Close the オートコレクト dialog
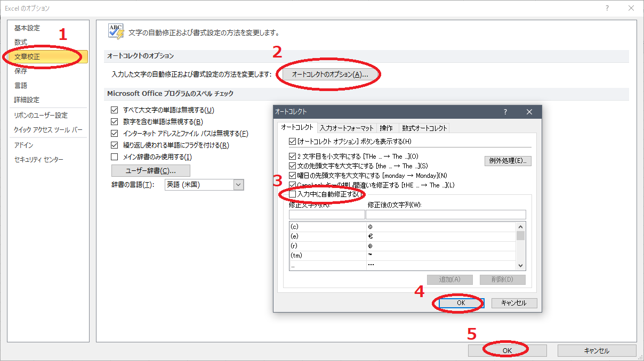 pos(529,112)
